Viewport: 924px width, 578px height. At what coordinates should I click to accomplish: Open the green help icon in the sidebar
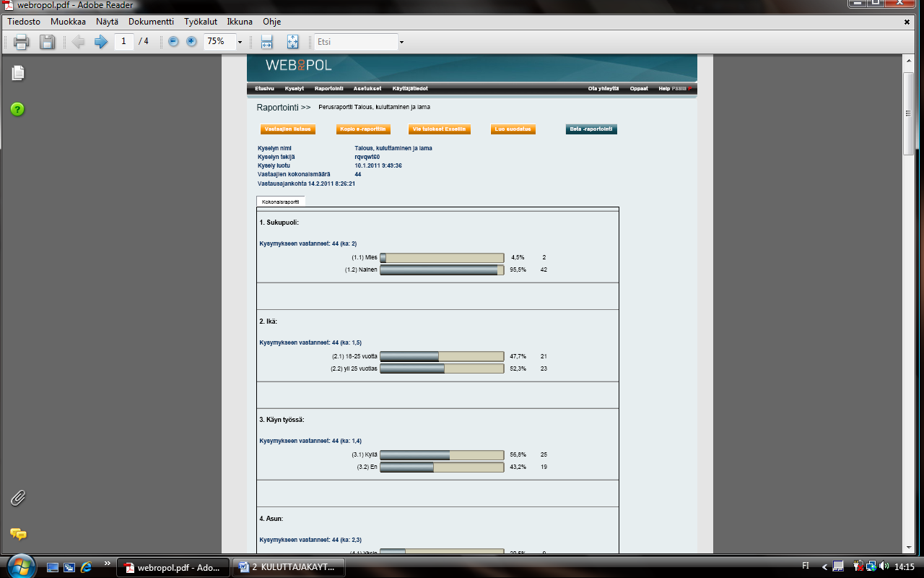click(x=18, y=110)
